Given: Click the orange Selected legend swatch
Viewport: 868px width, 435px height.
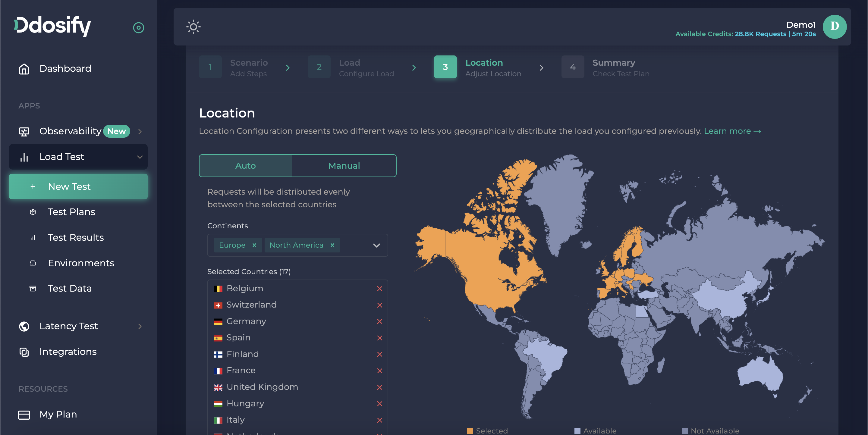Looking at the screenshot, I should point(470,430).
